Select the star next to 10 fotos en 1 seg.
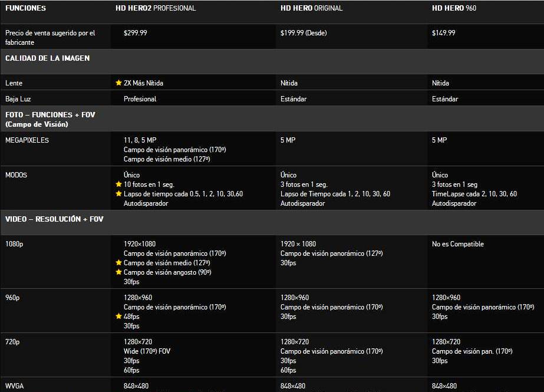This screenshot has width=544, height=392. (118, 185)
